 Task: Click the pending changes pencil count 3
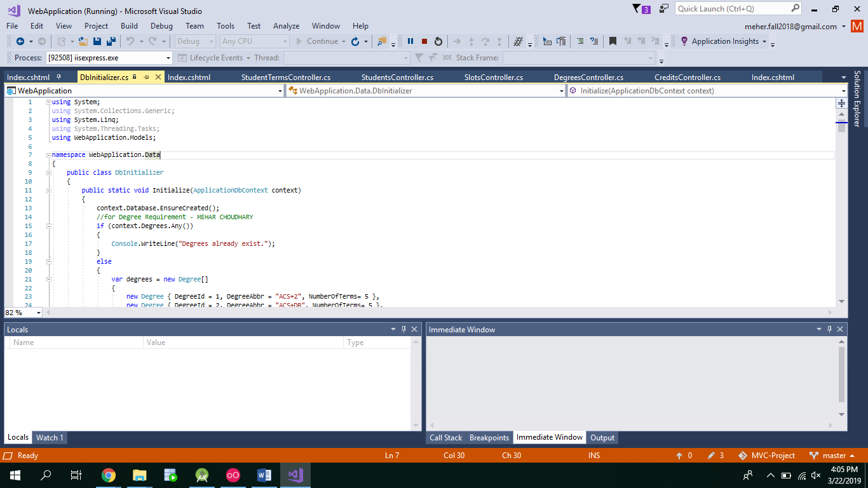pos(715,456)
